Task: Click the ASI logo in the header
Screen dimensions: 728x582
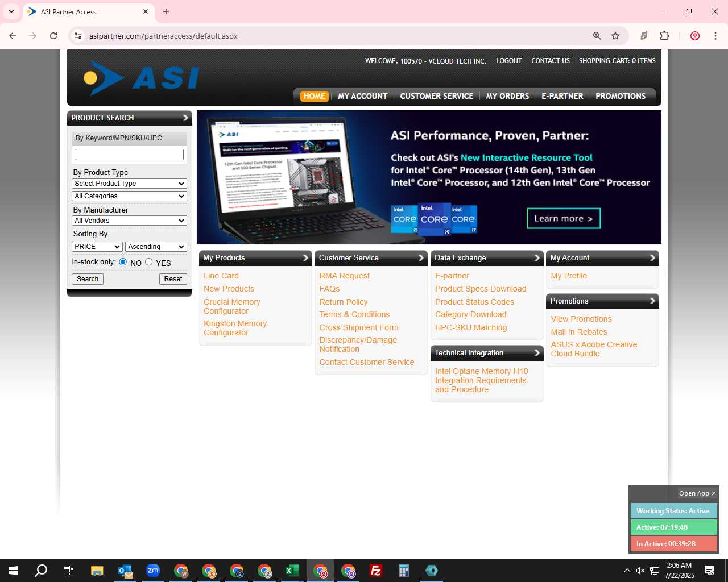Action: [x=141, y=78]
